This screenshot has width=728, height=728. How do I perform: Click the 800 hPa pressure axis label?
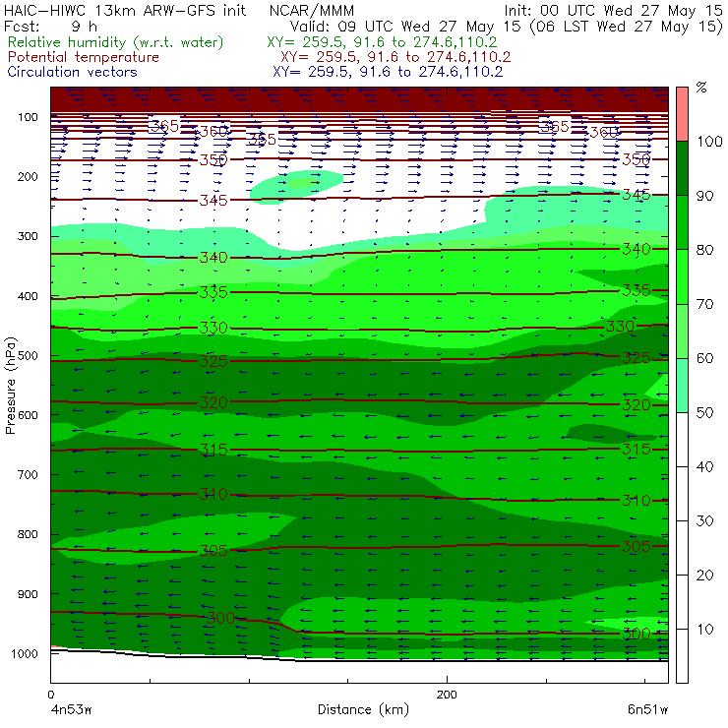[x=28, y=534]
